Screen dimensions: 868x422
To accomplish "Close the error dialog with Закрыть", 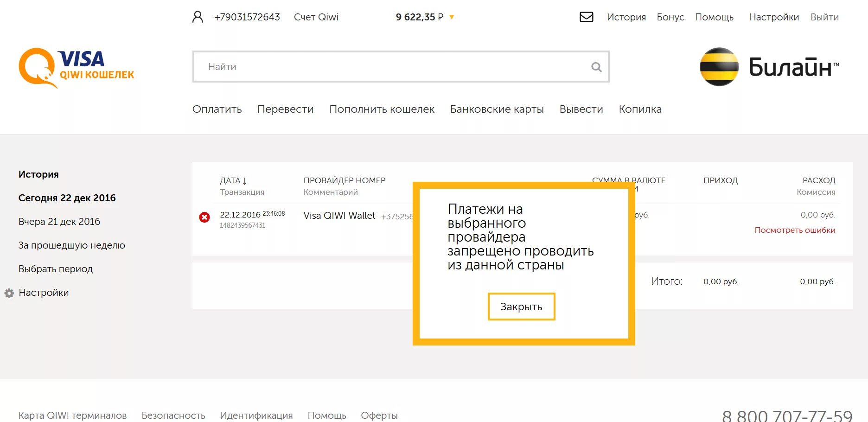I will [521, 307].
